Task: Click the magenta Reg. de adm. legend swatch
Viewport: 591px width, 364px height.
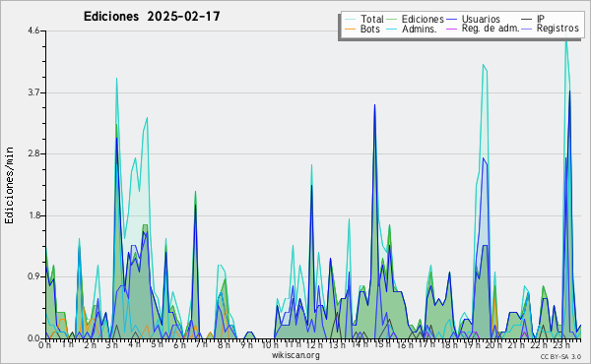Action: click(x=451, y=29)
